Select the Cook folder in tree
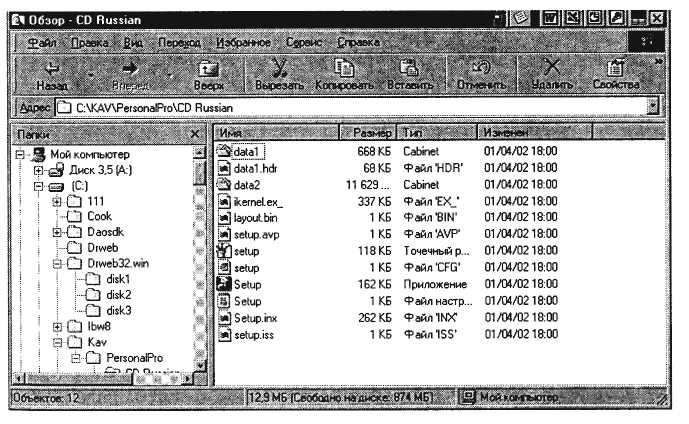The height and width of the screenshot is (424, 689). point(99,216)
